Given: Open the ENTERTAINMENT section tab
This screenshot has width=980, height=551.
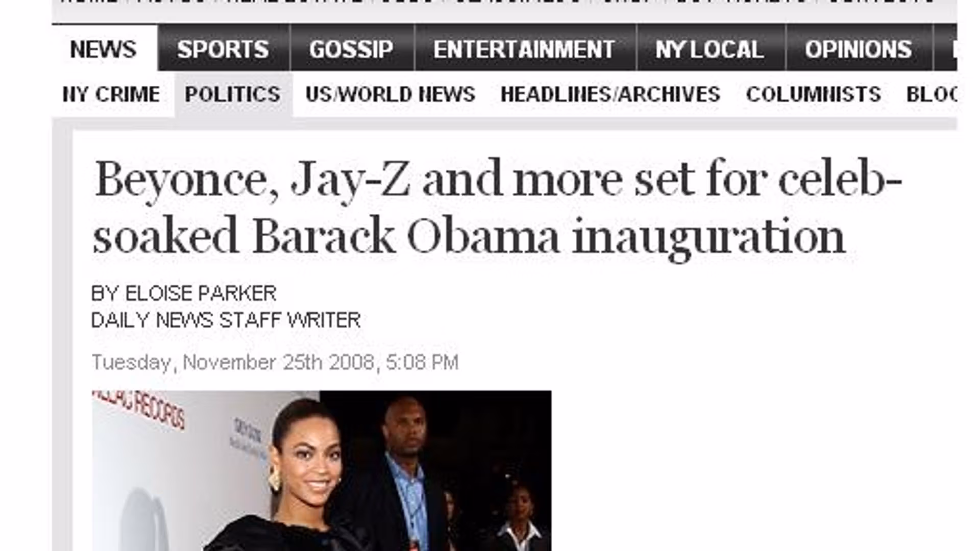Looking at the screenshot, I should click(x=525, y=49).
